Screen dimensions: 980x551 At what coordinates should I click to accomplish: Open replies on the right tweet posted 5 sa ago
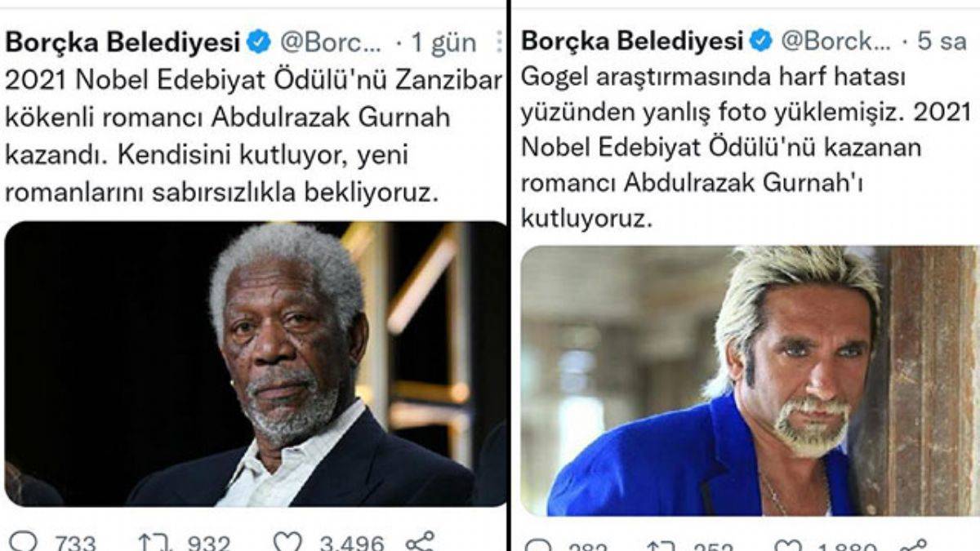click(x=538, y=545)
